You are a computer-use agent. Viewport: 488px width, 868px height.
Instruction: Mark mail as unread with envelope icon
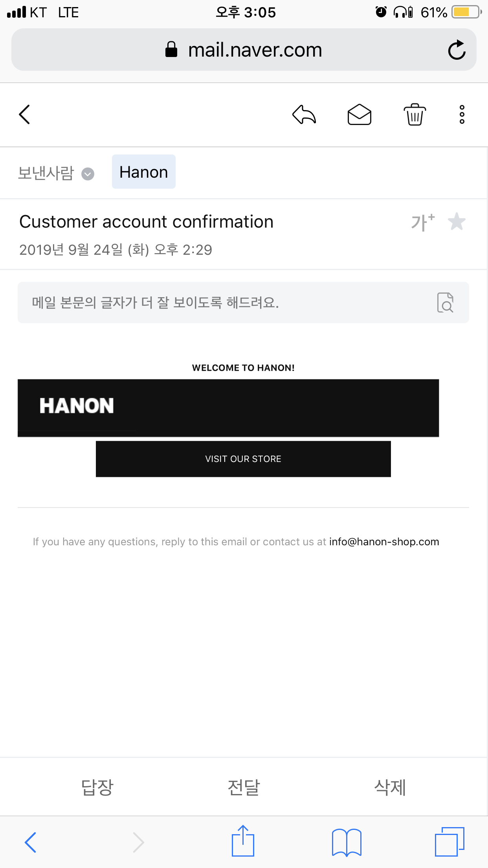359,114
